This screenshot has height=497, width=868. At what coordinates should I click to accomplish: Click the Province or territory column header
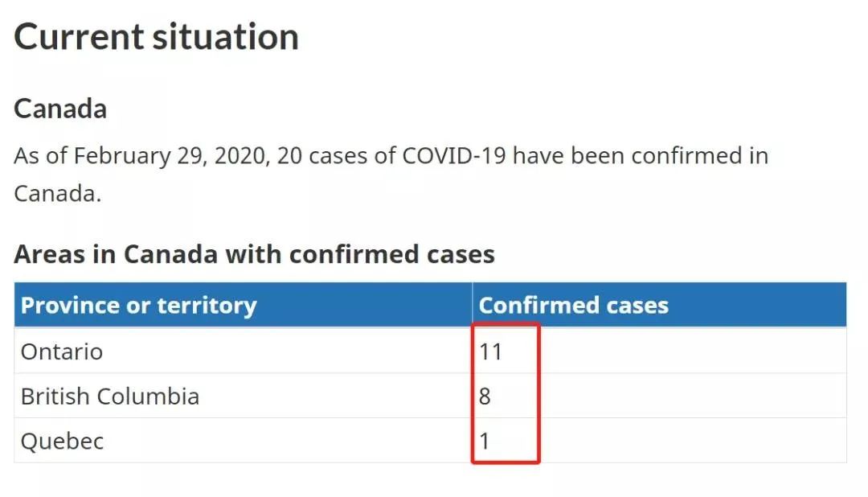point(244,305)
